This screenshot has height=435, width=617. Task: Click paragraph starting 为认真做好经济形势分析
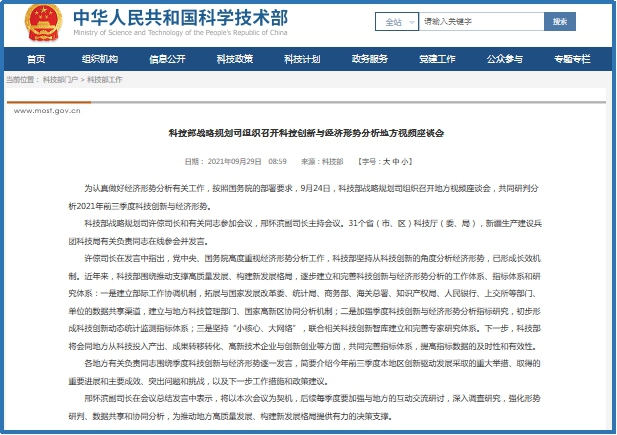[304, 197]
